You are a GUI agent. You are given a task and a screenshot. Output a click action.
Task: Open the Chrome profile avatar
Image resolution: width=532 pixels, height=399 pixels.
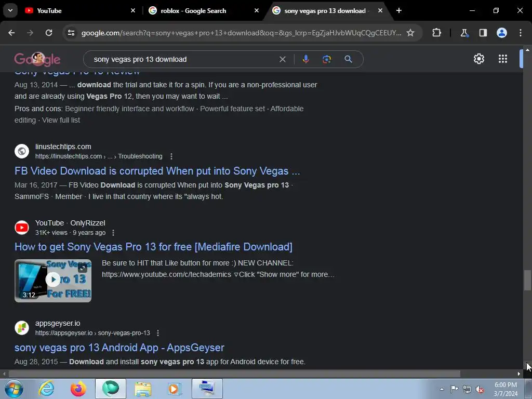[x=502, y=33]
